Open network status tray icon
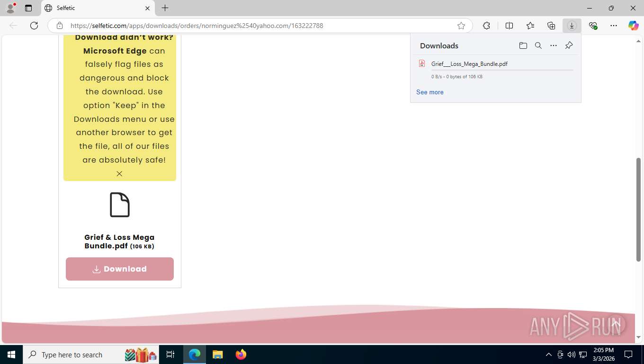644x364 pixels. pyautogui.click(x=583, y=355)
